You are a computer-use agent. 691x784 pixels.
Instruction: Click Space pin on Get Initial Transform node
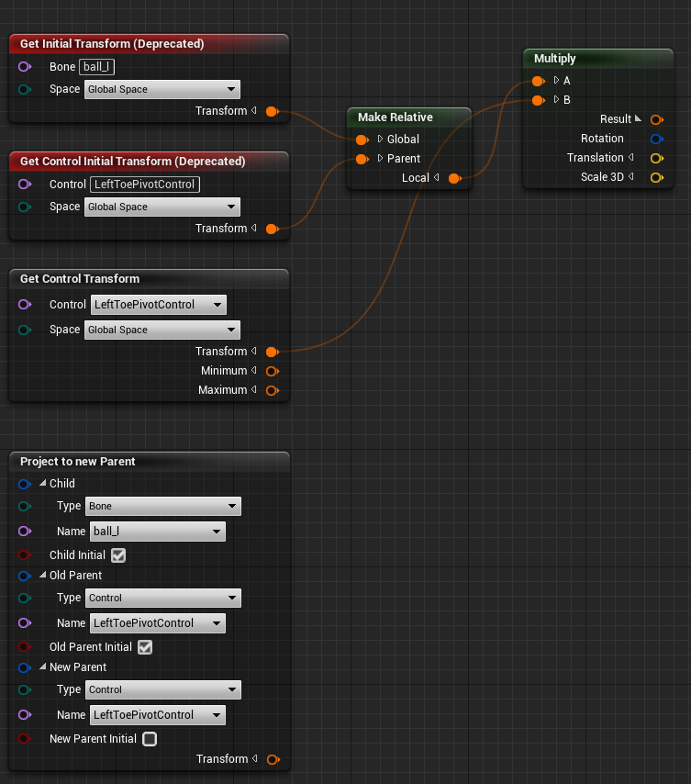[25, 89]
